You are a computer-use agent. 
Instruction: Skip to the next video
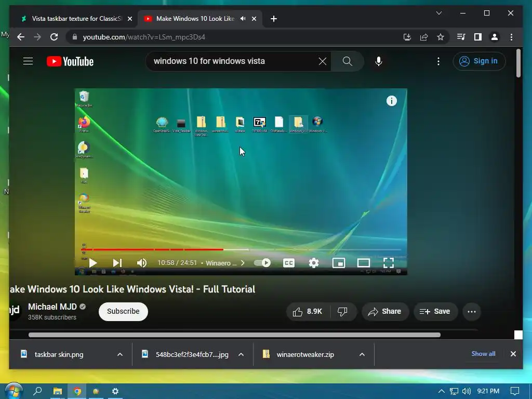tap(117, 262)
